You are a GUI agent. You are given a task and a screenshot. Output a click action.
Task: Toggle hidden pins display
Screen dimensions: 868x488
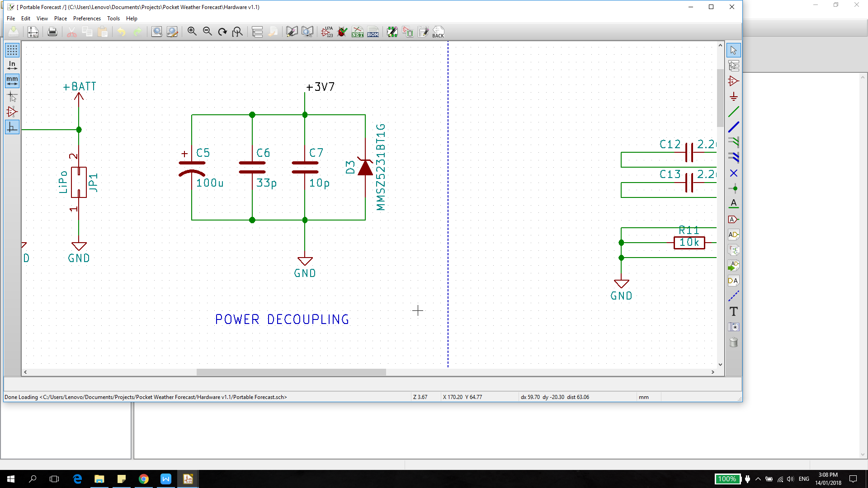12,112
